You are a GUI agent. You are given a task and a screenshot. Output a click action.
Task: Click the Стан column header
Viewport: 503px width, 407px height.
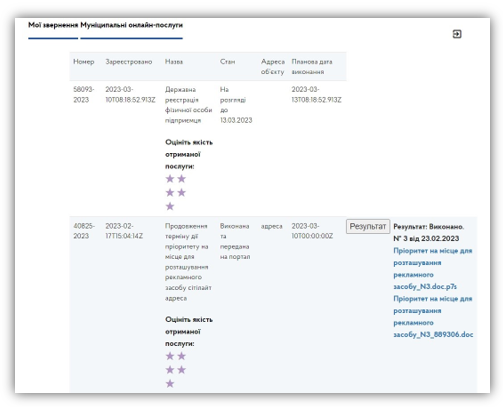[227, 62]
